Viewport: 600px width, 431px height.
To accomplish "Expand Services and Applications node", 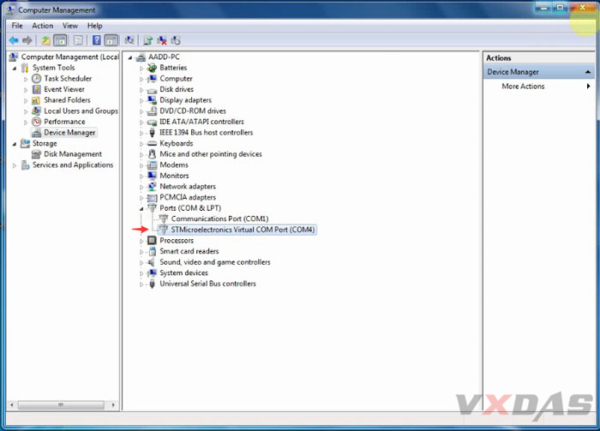I will pyautogui.click(x=15, y=165).
